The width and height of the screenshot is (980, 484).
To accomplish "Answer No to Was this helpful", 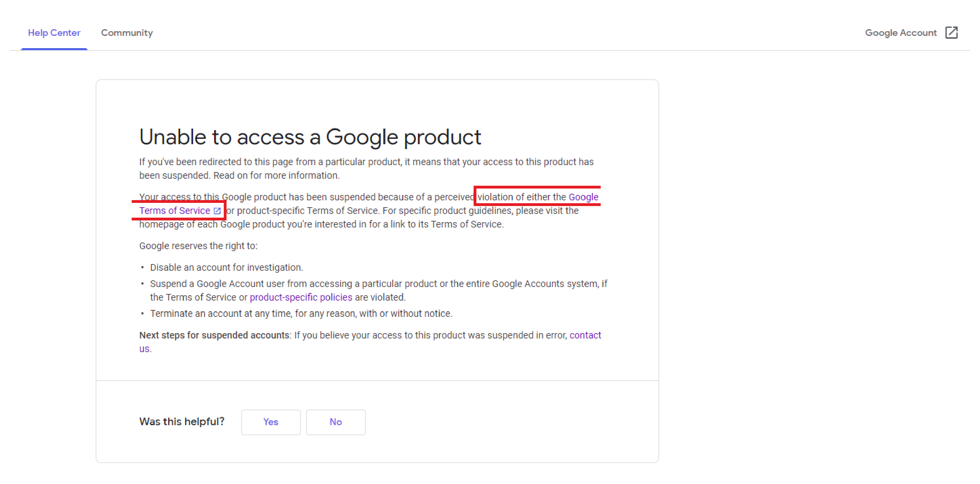I will [336, 422].
